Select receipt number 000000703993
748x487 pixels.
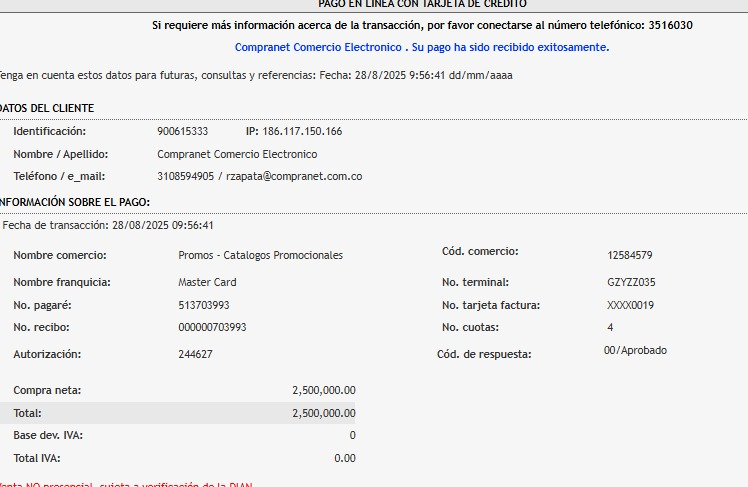click(x=212, y=327)
